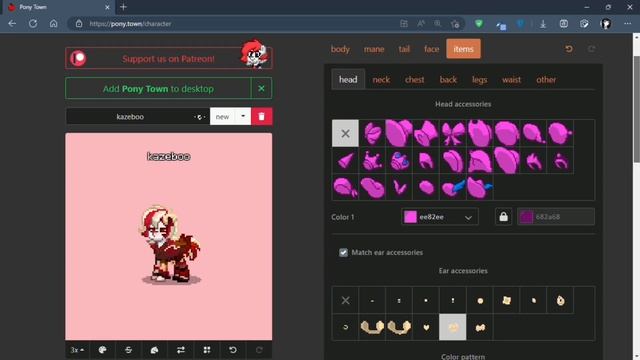Open the face tab
Screen dimensions: 640x360
pos(431,49)
